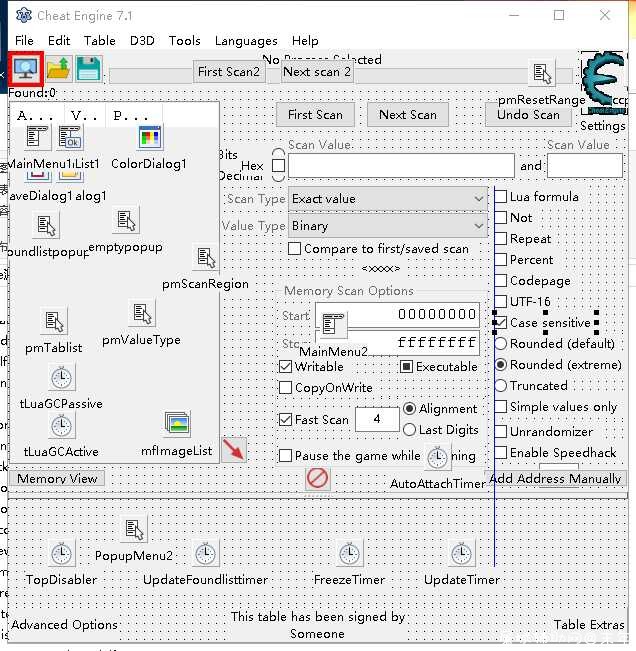Select the foundlistpopup component icon
636x651 pixels.
(x=46, y=225)
